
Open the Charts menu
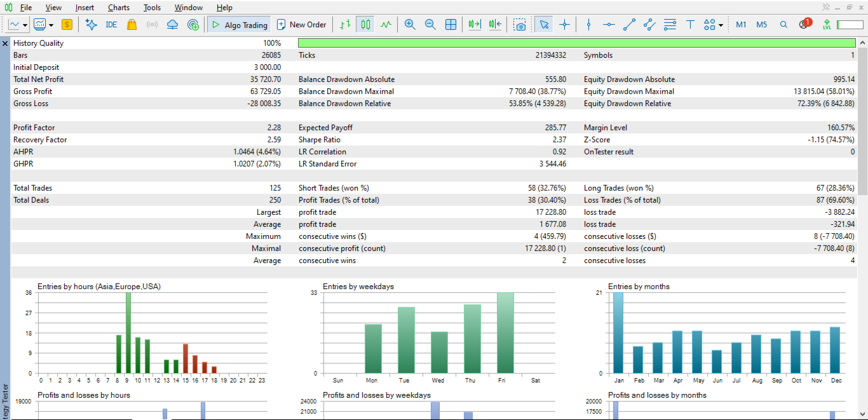119,8
